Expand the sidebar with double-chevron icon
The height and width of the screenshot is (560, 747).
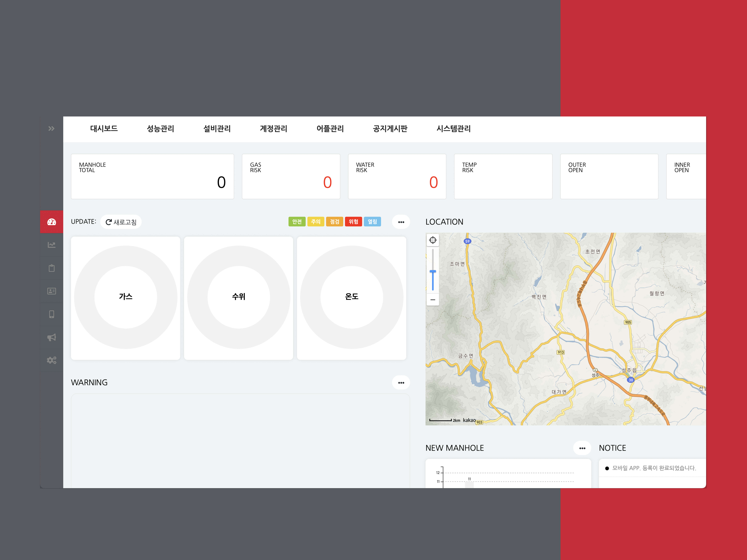[x=51, y=129]
